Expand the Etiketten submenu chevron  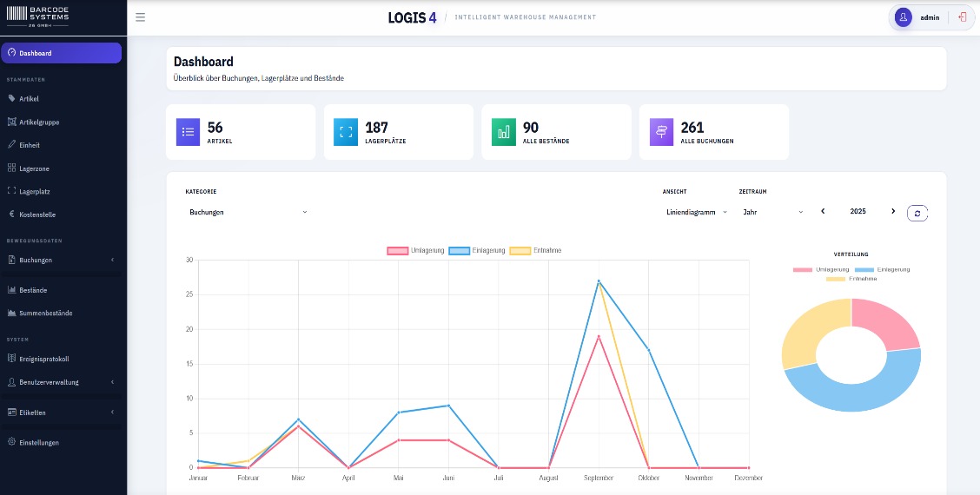tap(112, 412)
